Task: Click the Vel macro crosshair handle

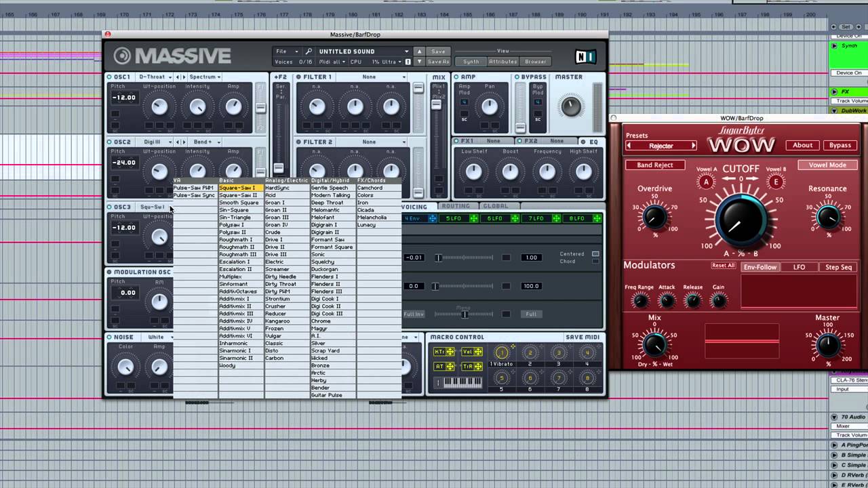Action: 478,352
